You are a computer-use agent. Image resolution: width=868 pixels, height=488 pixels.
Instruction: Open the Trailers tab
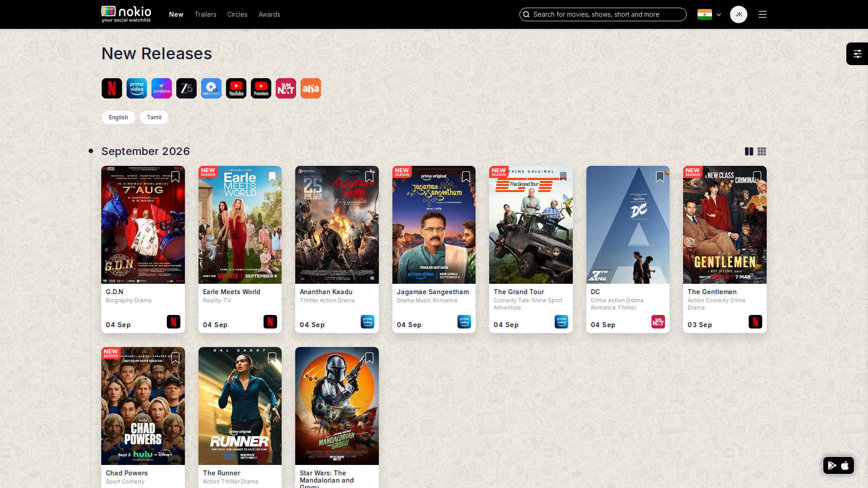click(x=205, y=14)
